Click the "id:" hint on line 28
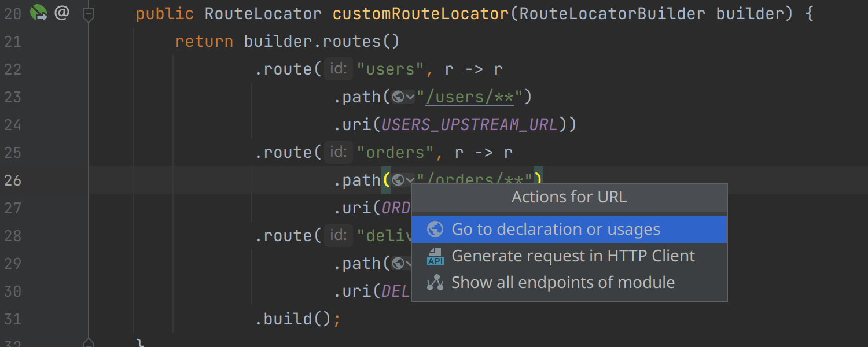 (338, 236)
